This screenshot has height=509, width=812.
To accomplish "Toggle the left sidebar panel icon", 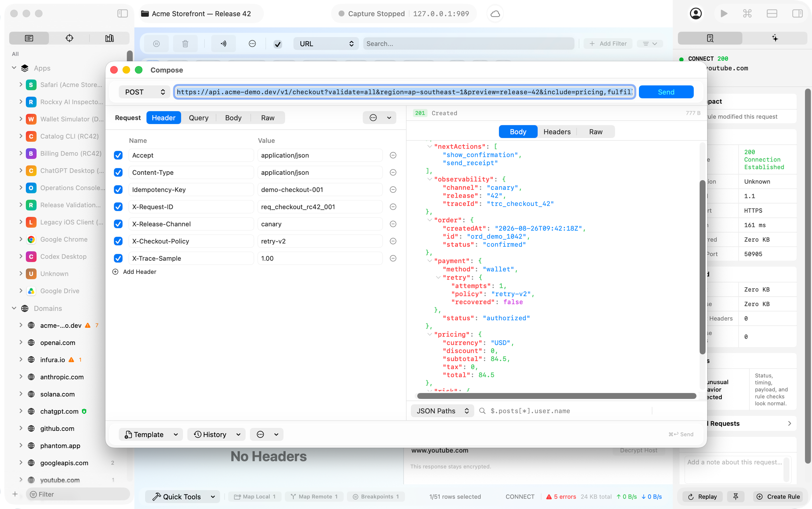I will pos(123,14).
